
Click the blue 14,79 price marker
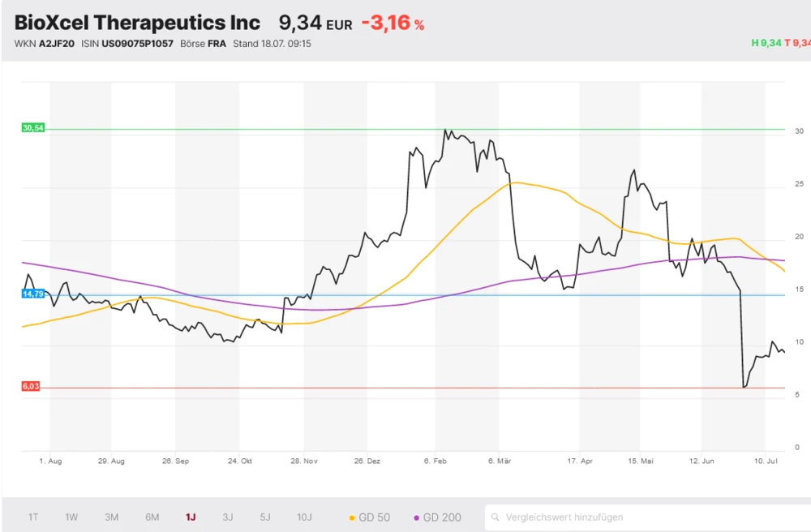(33, 294)
